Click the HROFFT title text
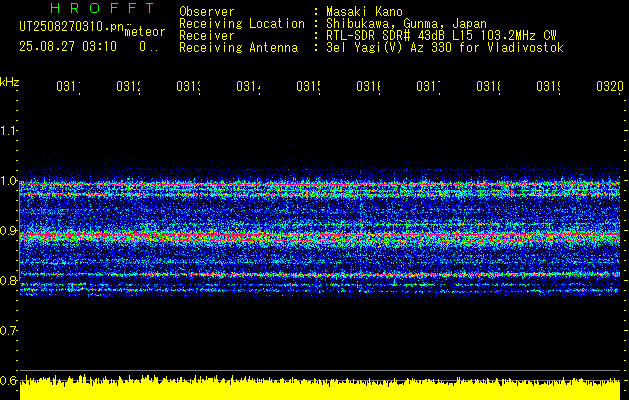This screenshot has width=629, height=400. click(102, 8)
